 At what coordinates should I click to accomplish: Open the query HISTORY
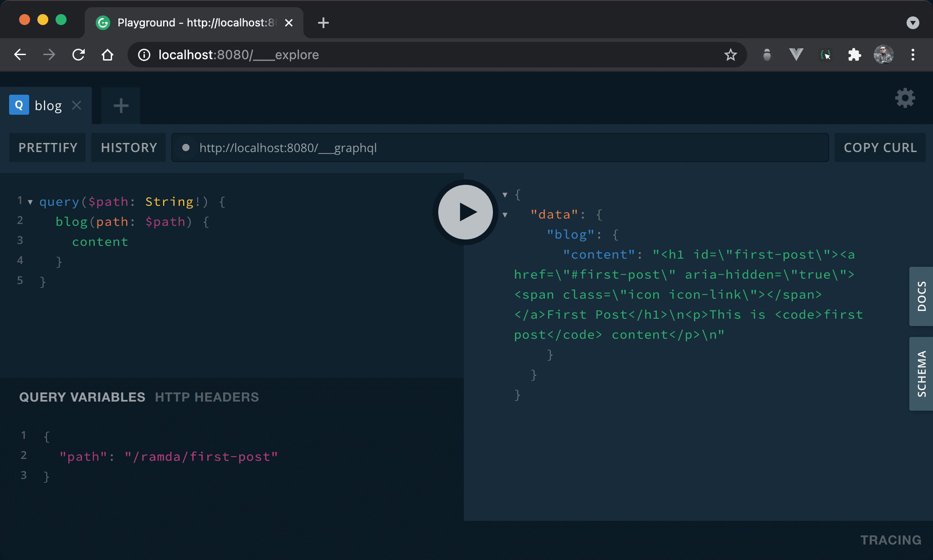point(128,148)
